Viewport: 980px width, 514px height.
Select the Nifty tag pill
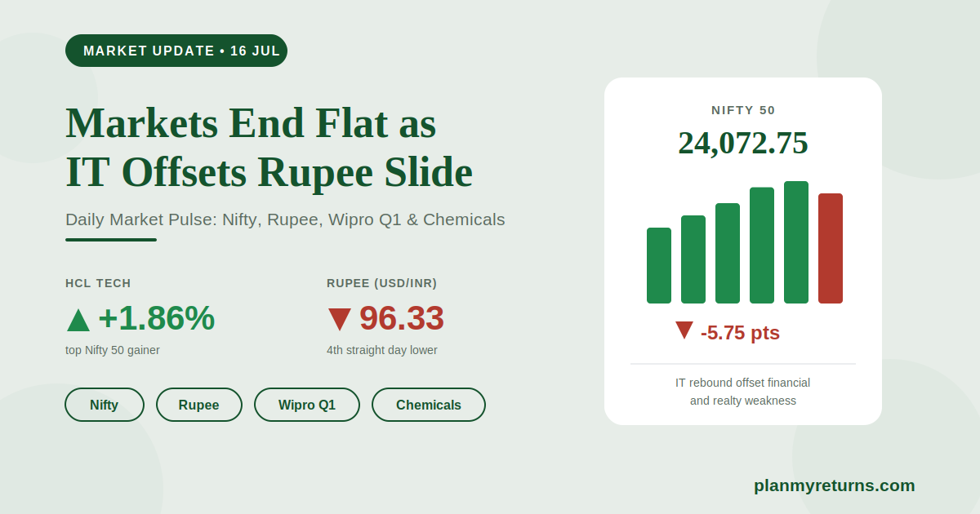pyautogui.click(x=105, y=405)
